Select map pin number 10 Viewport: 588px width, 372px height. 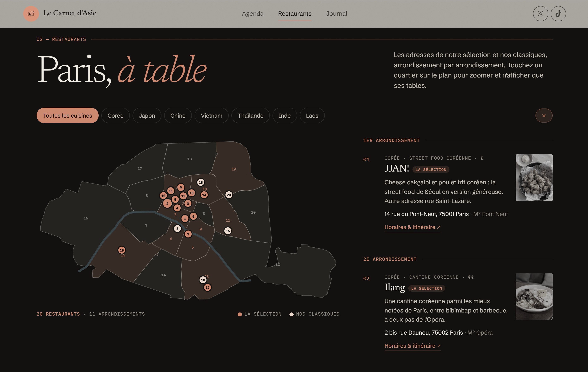pyautogui.click(x=163, y=196)
